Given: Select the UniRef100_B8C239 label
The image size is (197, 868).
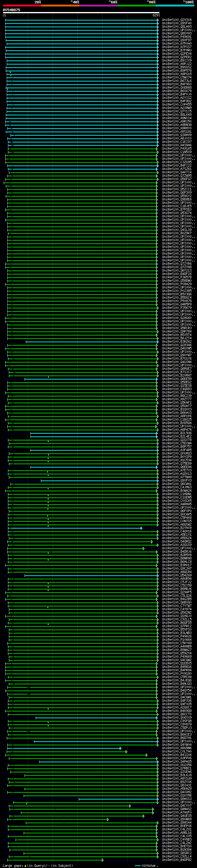Looking at the screenshot, I should click(176, 396).
